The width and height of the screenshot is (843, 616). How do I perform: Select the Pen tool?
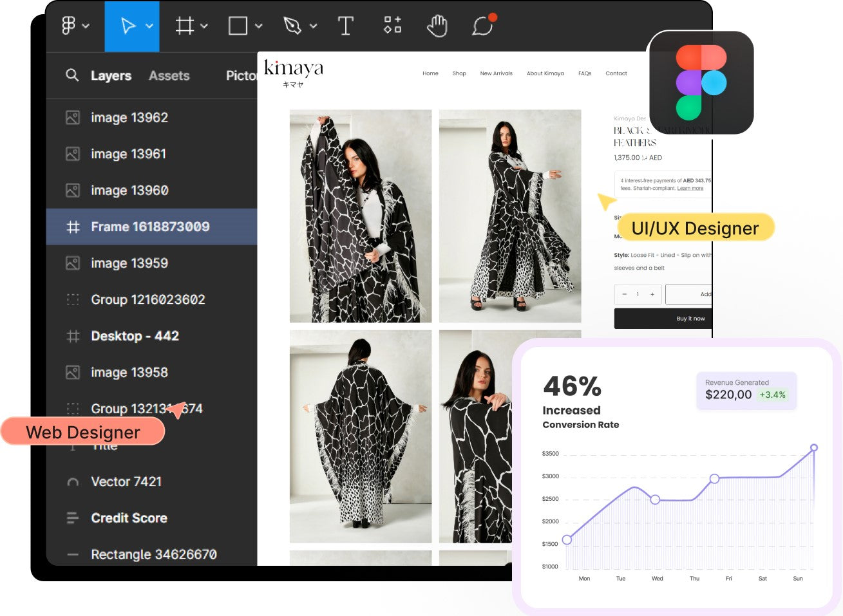pyautogui.click(x=292, y=26)
